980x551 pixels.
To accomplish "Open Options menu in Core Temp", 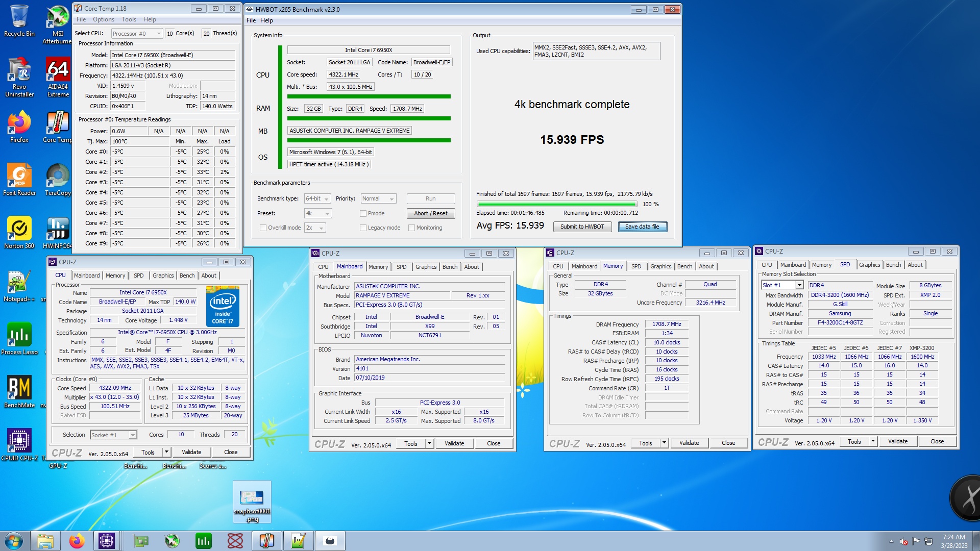I will click(103, 19).
